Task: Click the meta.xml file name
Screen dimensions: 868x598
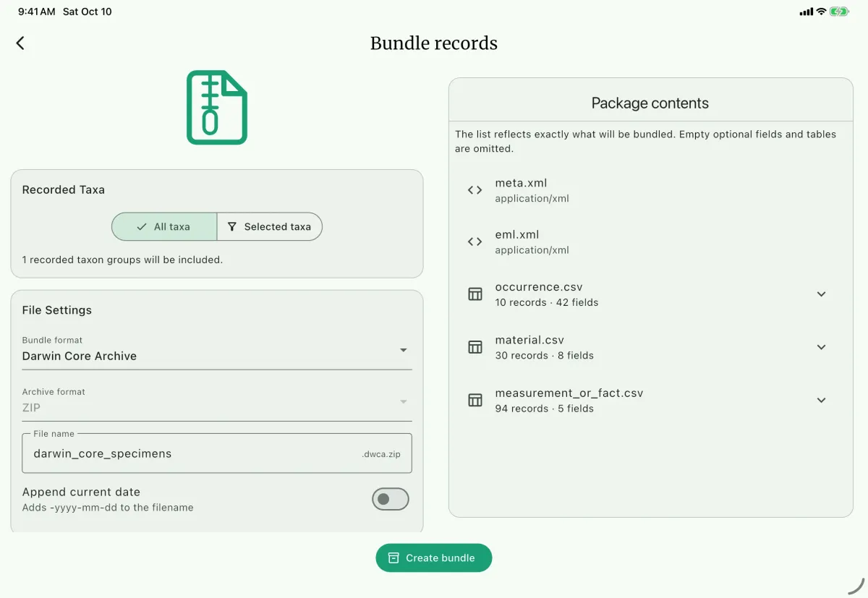Action: [x=521, y=183]
